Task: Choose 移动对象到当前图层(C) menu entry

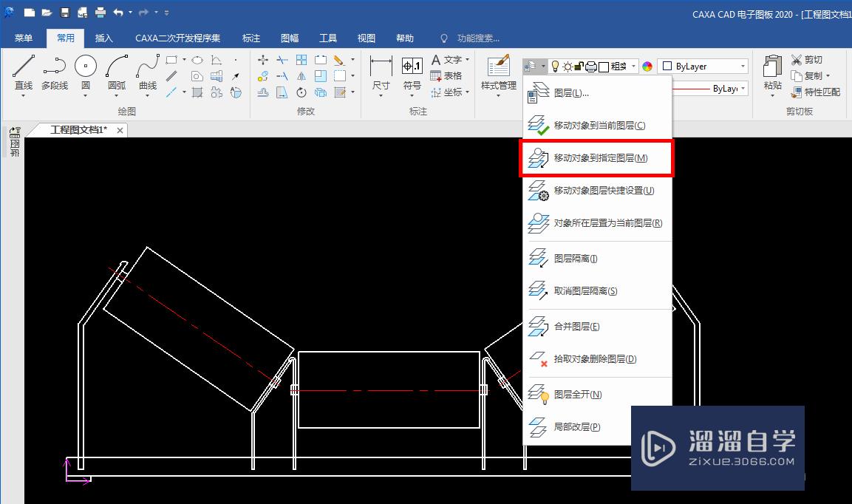Action: [596, 126]
